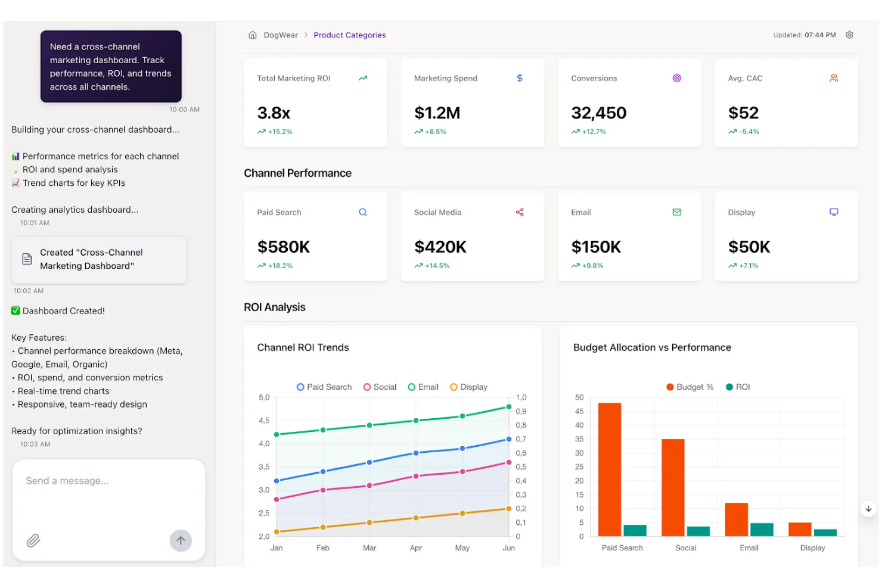882x588 pixels.
Task: Click the document icon in created dashboard card
Action: tap(27, 259)
